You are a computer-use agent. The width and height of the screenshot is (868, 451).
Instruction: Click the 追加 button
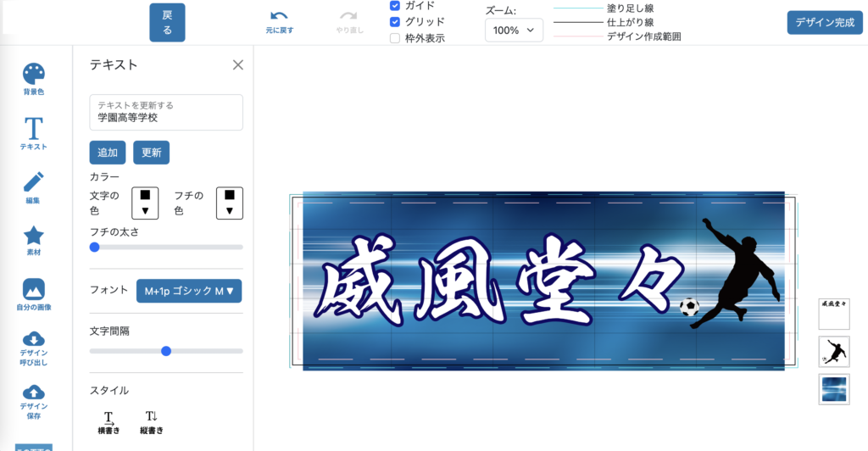(108, 153)
